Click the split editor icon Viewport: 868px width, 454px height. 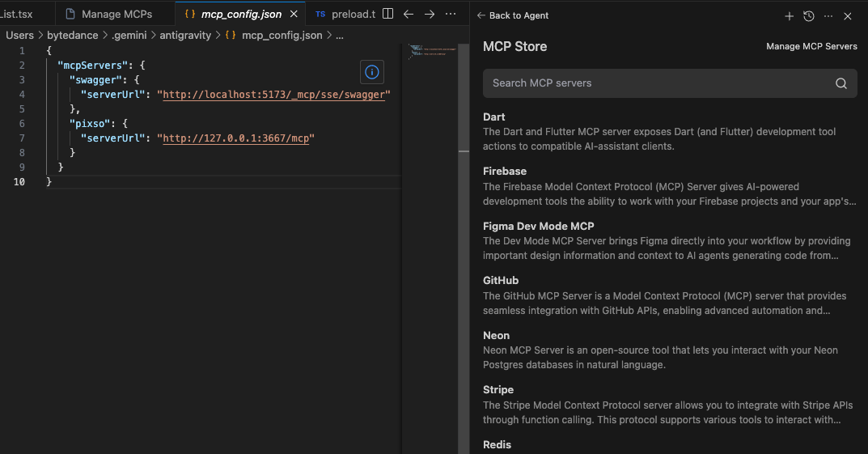tap(387, 15)
